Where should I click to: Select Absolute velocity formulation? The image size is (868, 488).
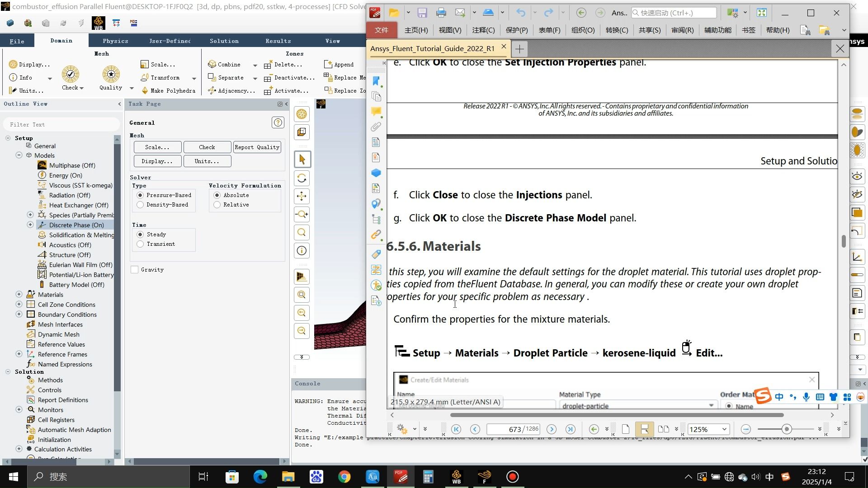[x=217, y=195]
